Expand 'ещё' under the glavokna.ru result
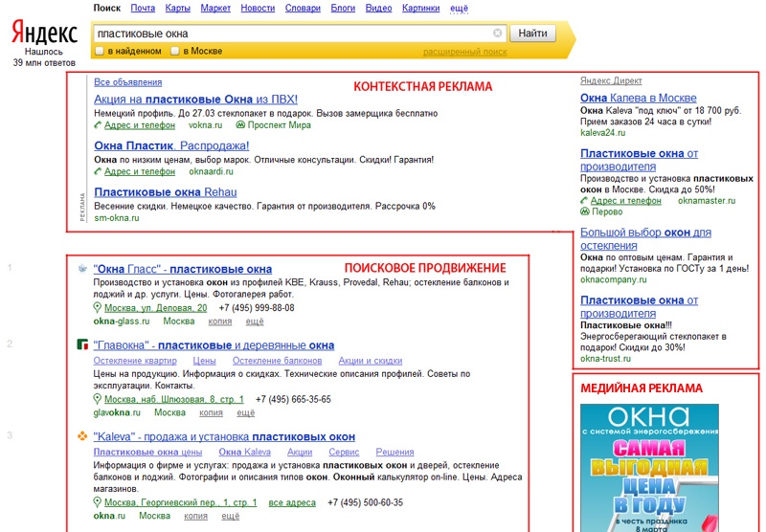 point(246,412)
